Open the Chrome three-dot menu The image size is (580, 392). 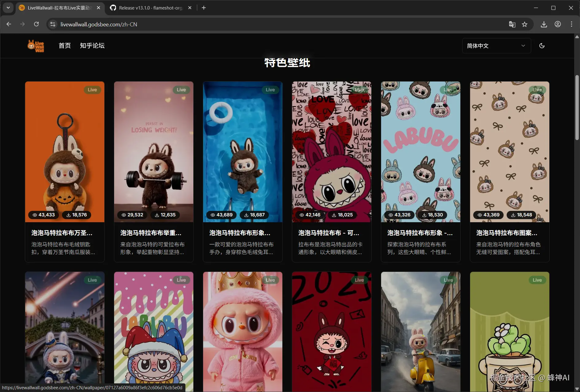572,24
